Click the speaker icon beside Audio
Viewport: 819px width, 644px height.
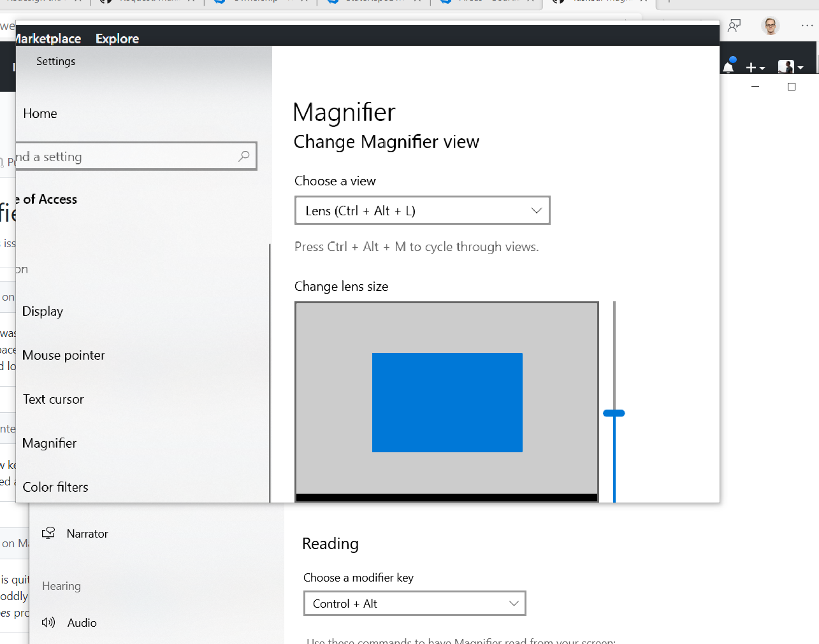point(48,623)
